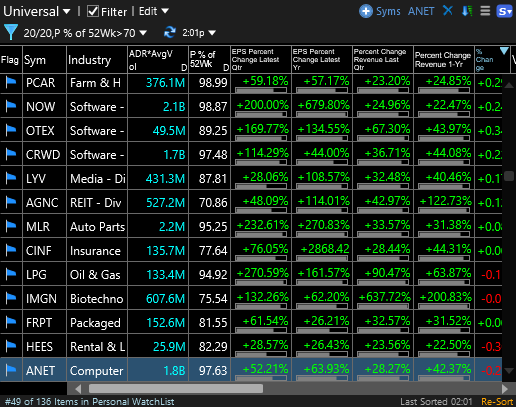
Task: Toggle the flag for AGNC
Action: tap(11, 202)
